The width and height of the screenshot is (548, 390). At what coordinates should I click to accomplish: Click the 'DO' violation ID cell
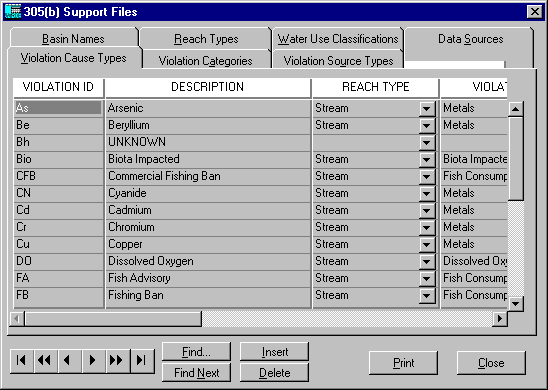click(58, 261)
